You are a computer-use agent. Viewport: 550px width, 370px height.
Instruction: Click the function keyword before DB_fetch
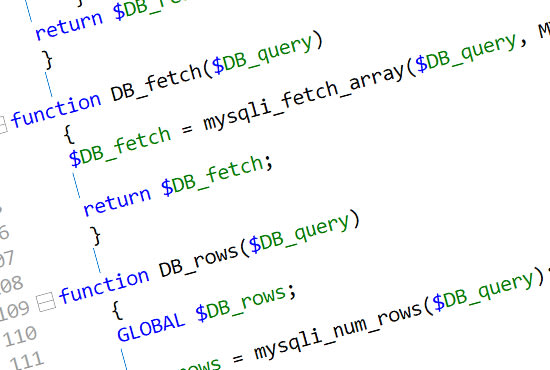[56, 110]
